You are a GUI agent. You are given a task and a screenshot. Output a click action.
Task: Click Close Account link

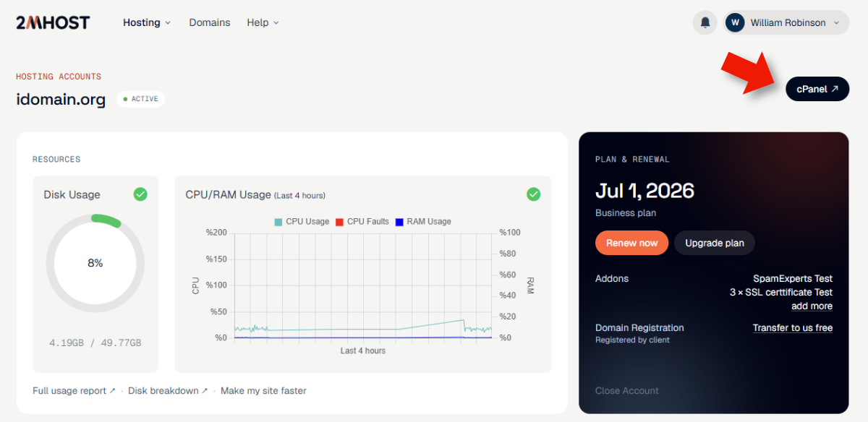[x=627, y=390]
